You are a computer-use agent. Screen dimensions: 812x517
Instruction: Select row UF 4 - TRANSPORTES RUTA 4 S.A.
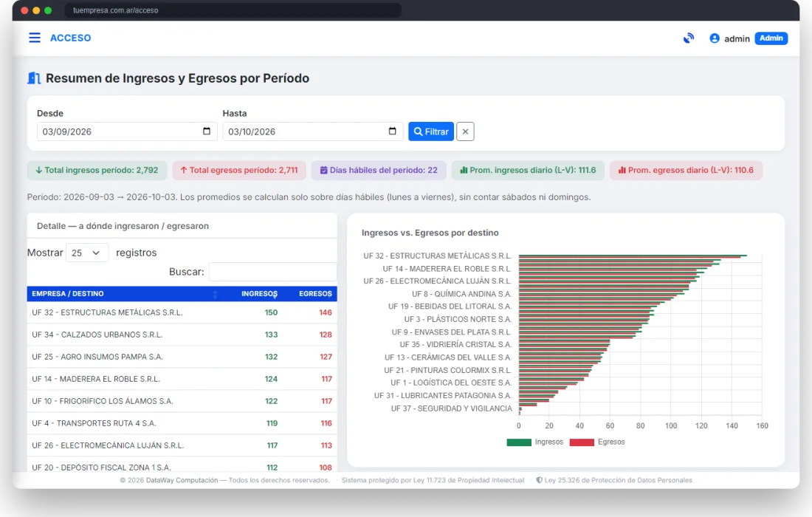coord(182,423)
